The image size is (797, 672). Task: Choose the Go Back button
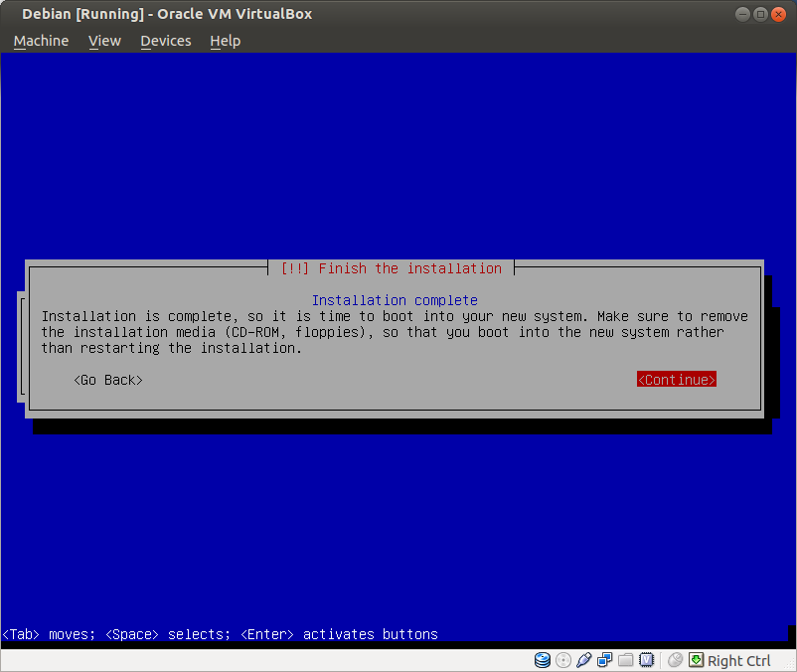(x=108, y=380)
